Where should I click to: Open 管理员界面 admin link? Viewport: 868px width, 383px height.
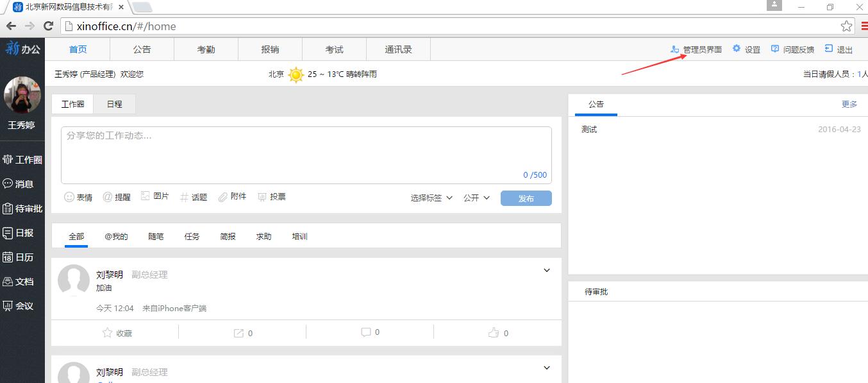(x=696, y=49)
